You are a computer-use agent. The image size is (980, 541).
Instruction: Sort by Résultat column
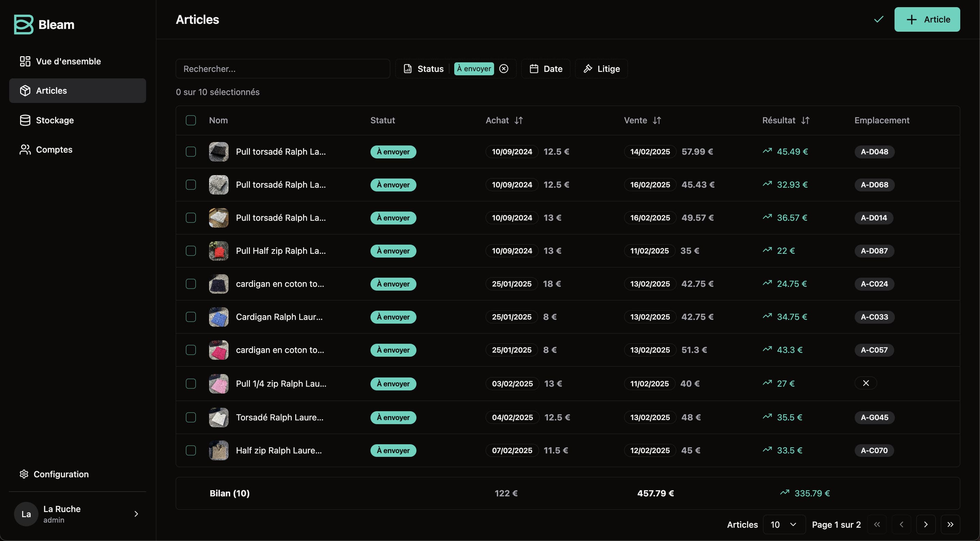coord(786,120)
